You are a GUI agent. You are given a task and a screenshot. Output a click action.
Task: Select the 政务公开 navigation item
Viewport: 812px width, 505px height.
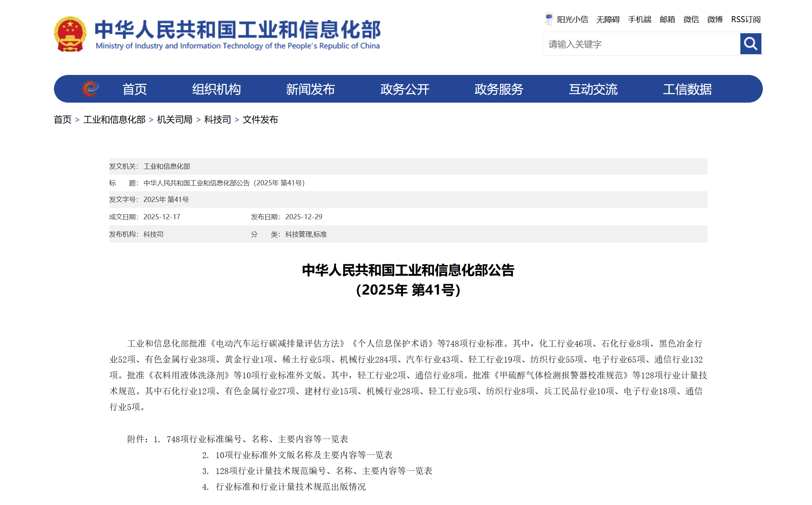pos(405,89)
